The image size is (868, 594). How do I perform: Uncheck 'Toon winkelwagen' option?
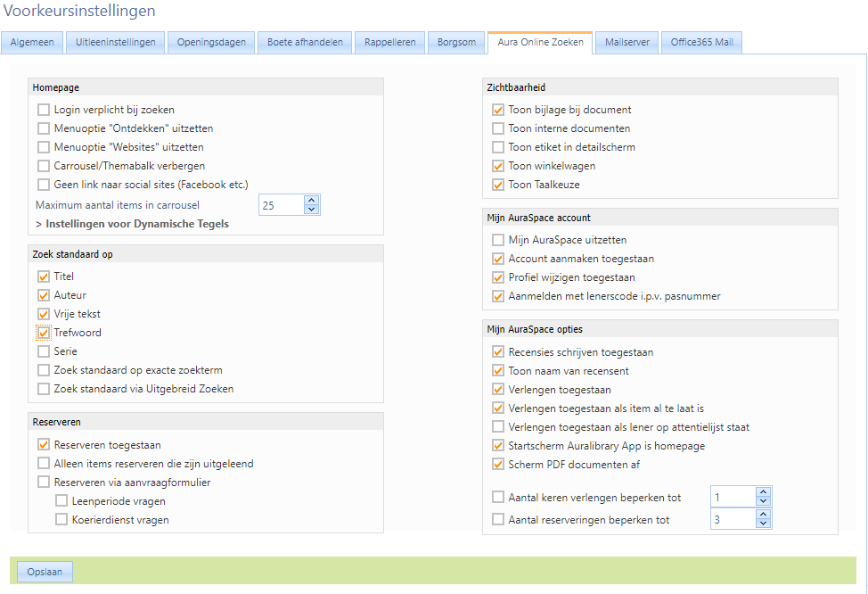coord(498,166)
